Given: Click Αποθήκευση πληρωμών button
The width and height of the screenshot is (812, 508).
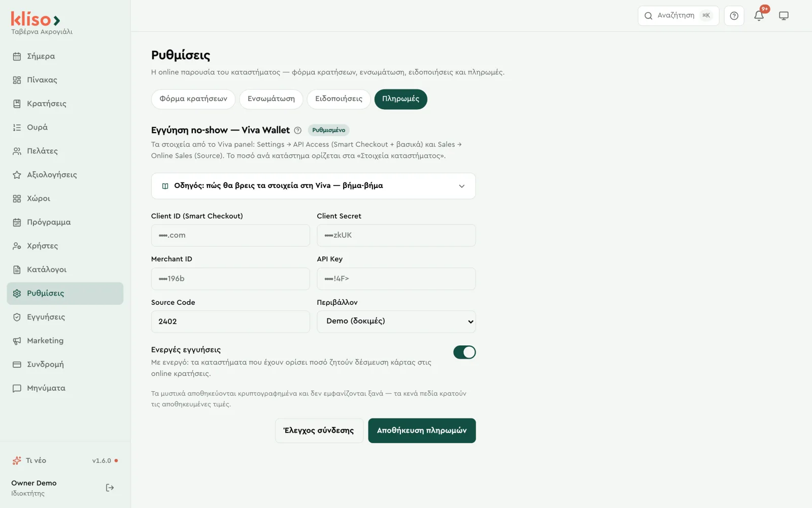Looking at the screenshot, I should click(x=422, y=431).
